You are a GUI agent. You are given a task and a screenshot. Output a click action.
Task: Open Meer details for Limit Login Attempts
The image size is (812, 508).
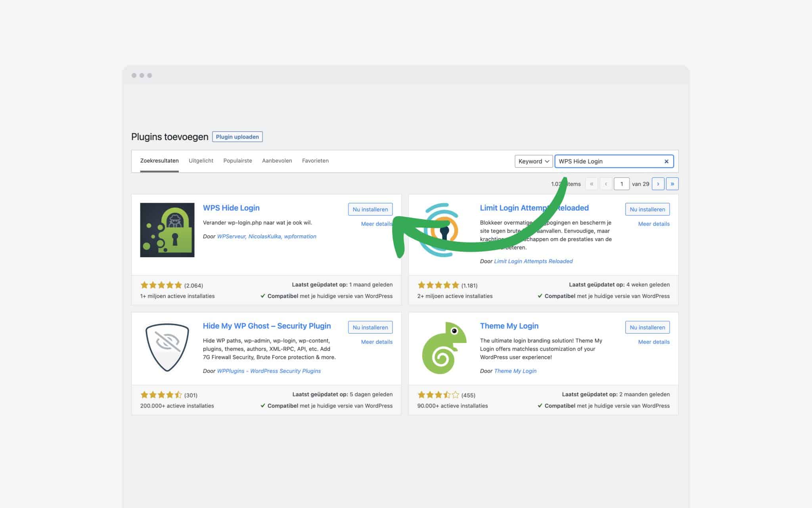[654, 224]
